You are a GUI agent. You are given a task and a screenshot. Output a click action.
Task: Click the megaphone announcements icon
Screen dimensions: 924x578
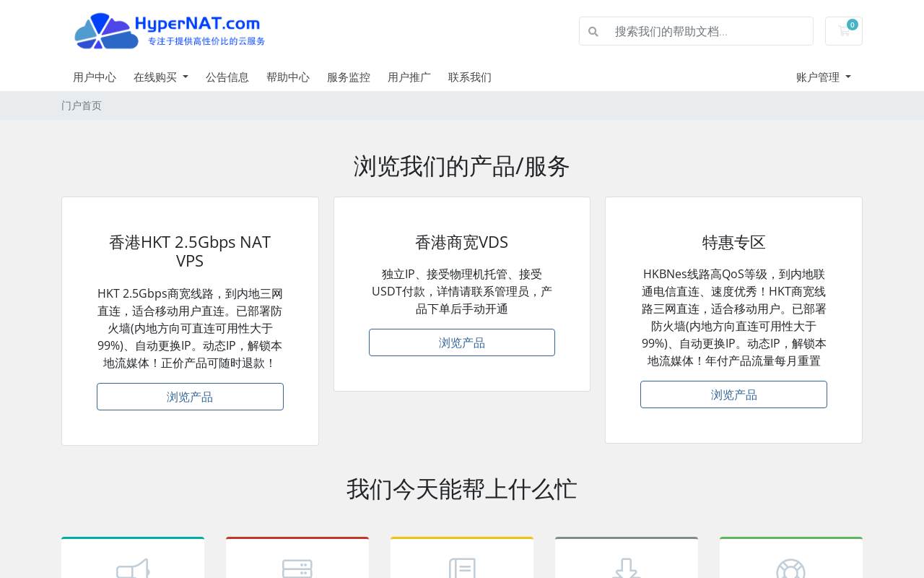pyautogui.click(x=133, y=568)
